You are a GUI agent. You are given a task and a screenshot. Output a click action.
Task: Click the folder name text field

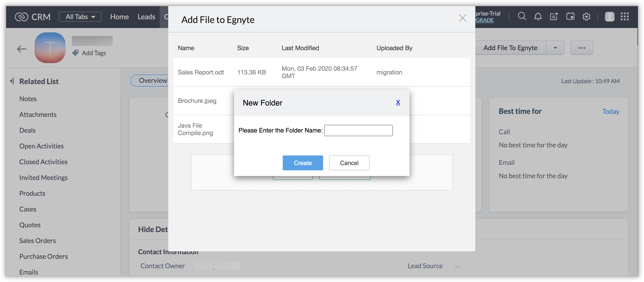click(x=358, y=130)
